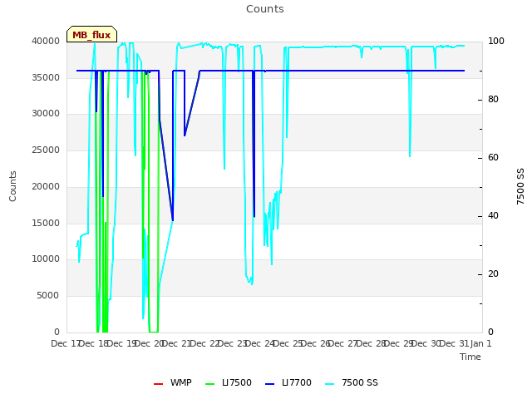Click the chart title 'Counts'

coord(265,9)
